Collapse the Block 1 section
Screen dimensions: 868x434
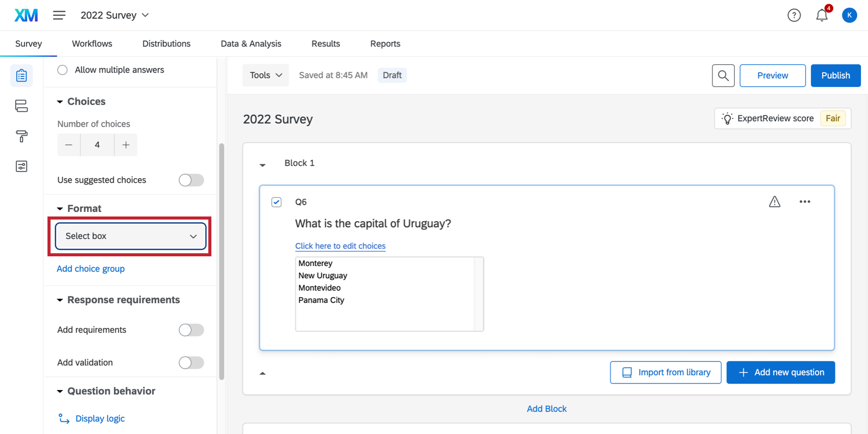(x=262, y=165)
